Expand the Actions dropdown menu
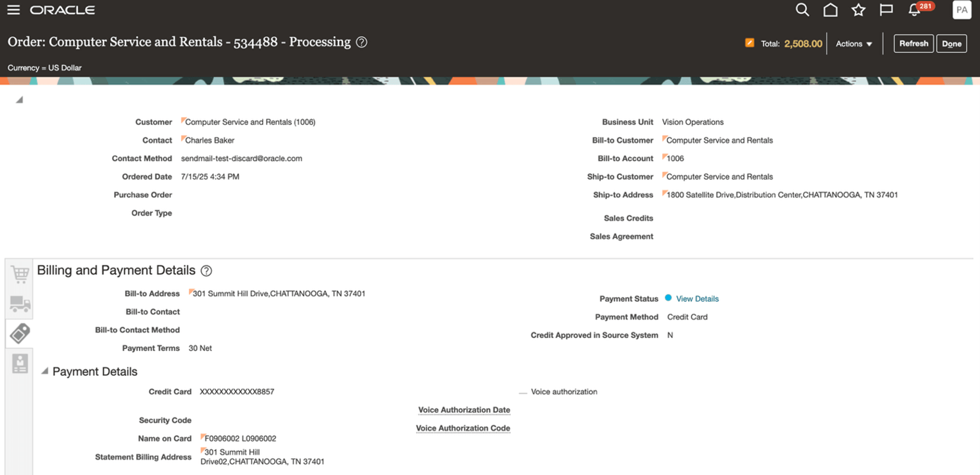 pyautogui.click(x=853, y=44)
